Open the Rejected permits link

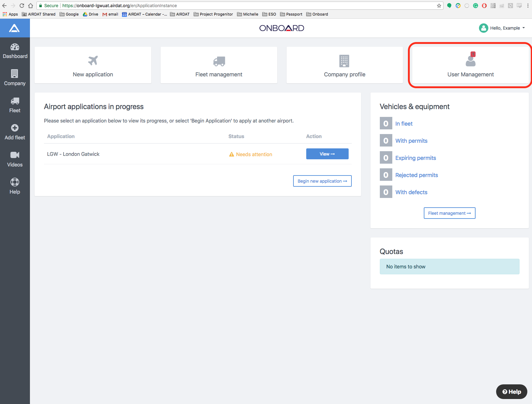(x=417, y=175)
